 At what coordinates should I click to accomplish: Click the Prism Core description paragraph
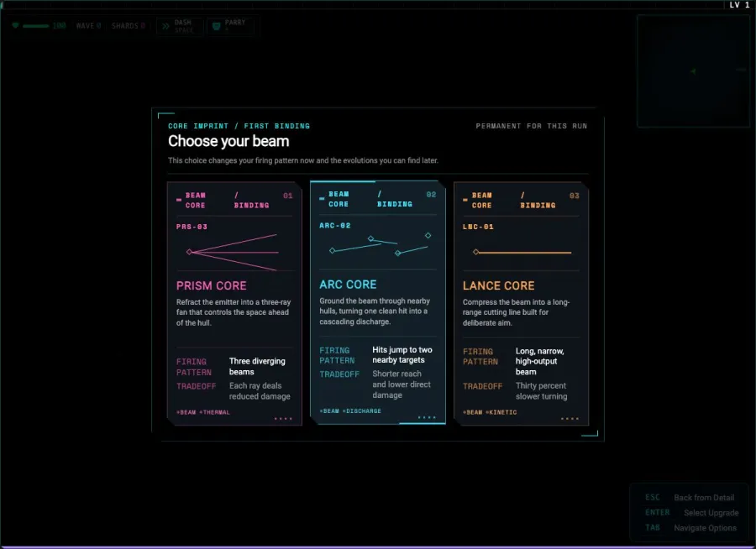click(234, 312)
